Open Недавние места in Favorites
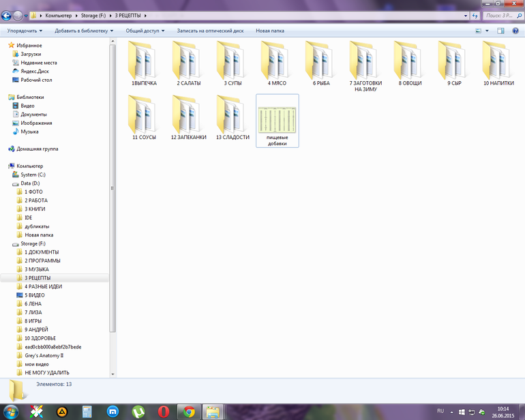This screenshot has width=525, height=420. [x=39, y=63]
